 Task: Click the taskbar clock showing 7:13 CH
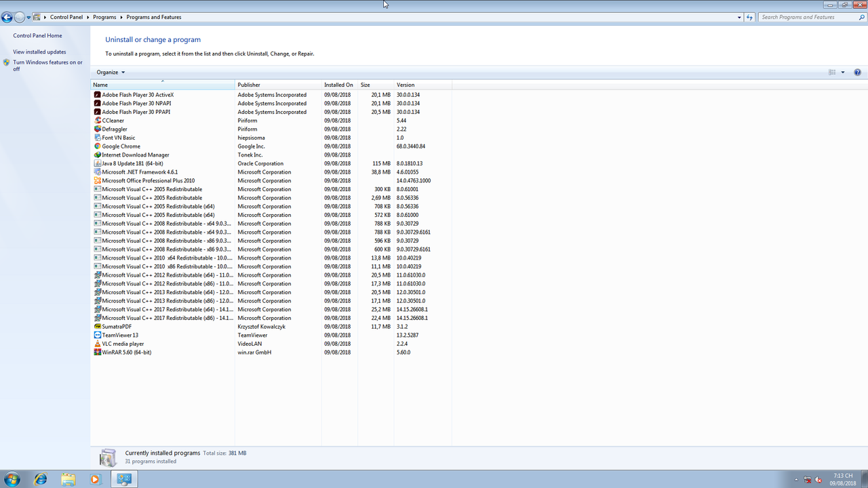843,479
